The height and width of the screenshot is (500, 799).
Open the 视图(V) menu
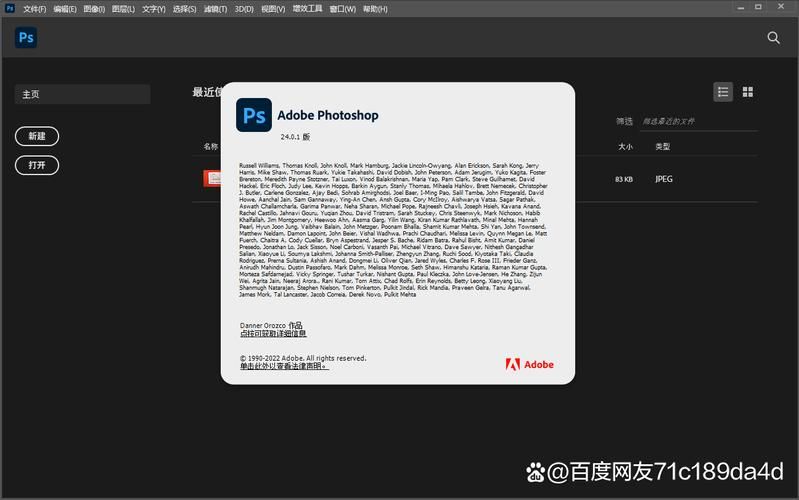pos(273,9)
